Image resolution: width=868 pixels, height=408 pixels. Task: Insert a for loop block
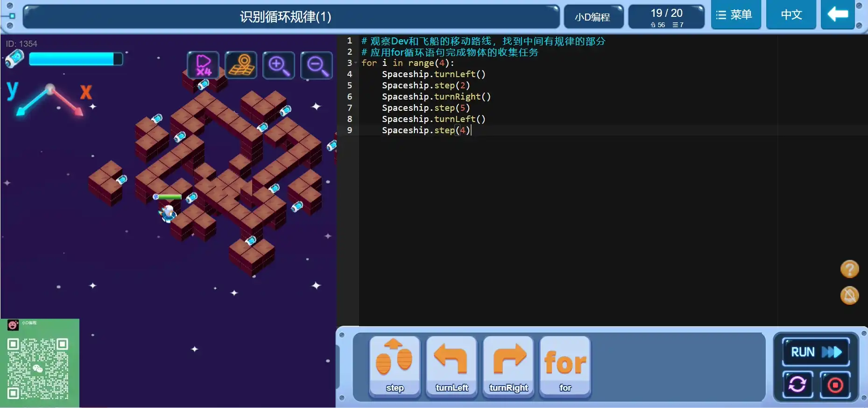coord(565,366)
